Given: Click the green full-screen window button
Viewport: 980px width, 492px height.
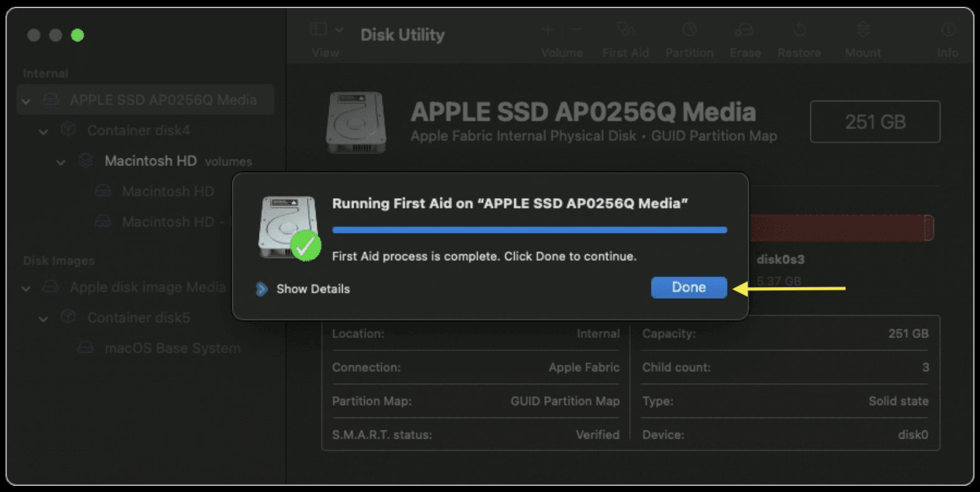Looking at the screenshot, I should [x=78, y=35].
